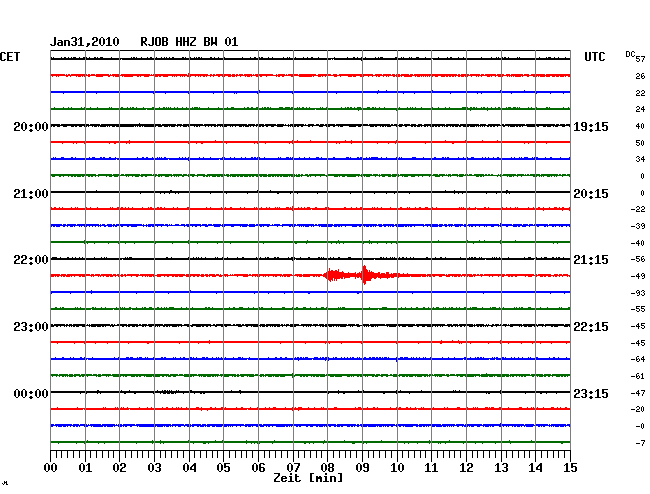Select DC offset value -22

[638, 209]
